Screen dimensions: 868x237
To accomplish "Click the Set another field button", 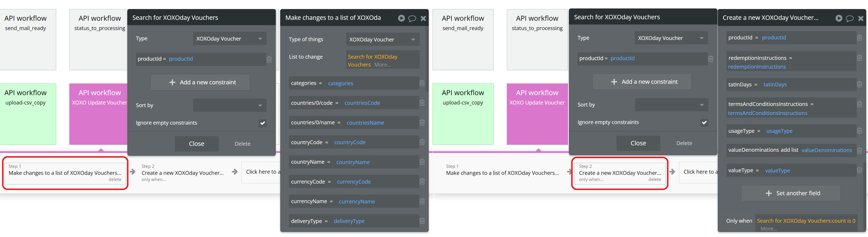I will [x=791, y=193].
